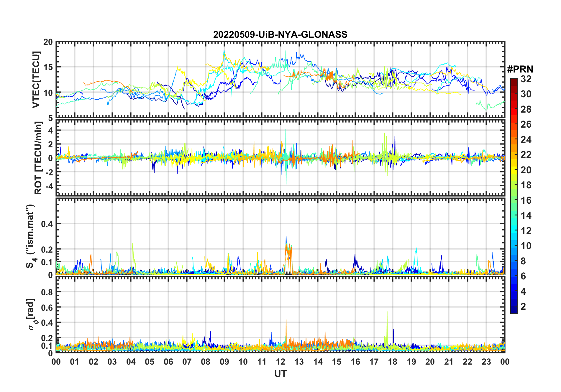This screenshot has width=561, height=392.
Task: Click UT axis tick label 09
Action: click(224, 362)
